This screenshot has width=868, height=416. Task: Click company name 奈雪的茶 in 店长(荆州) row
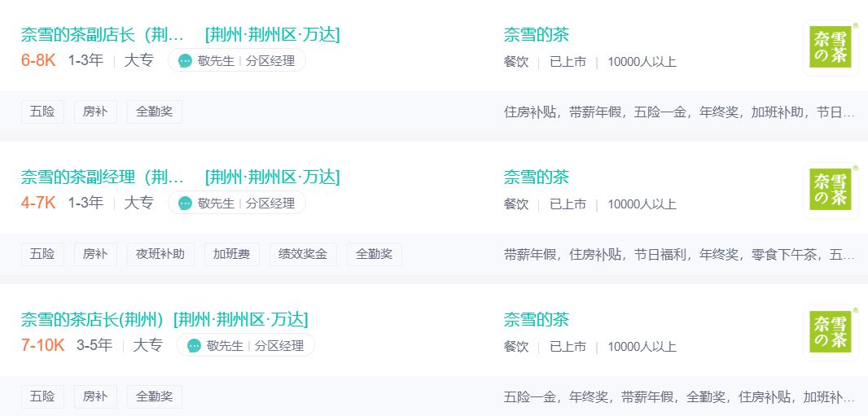(536, 319)
